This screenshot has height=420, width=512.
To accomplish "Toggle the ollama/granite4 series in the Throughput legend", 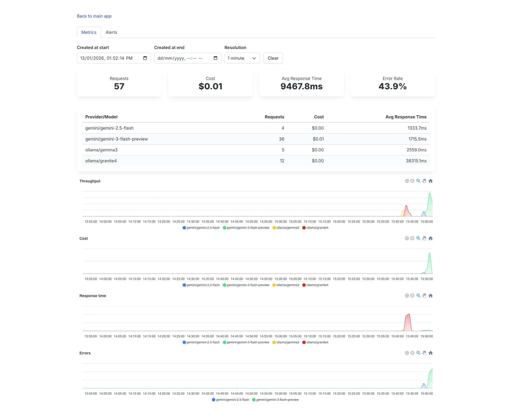I will pyautogui.click(x=316, y=228).
